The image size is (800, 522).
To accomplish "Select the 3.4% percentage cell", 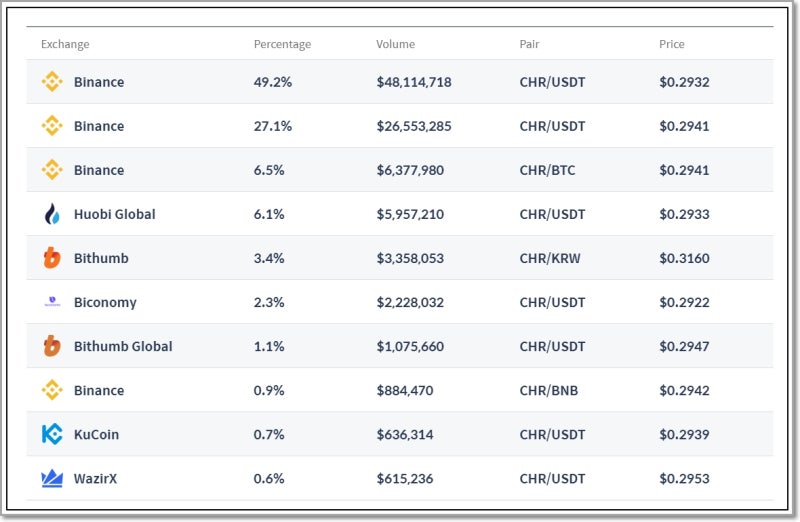I will pyautogui.click(x=269, y=258).
